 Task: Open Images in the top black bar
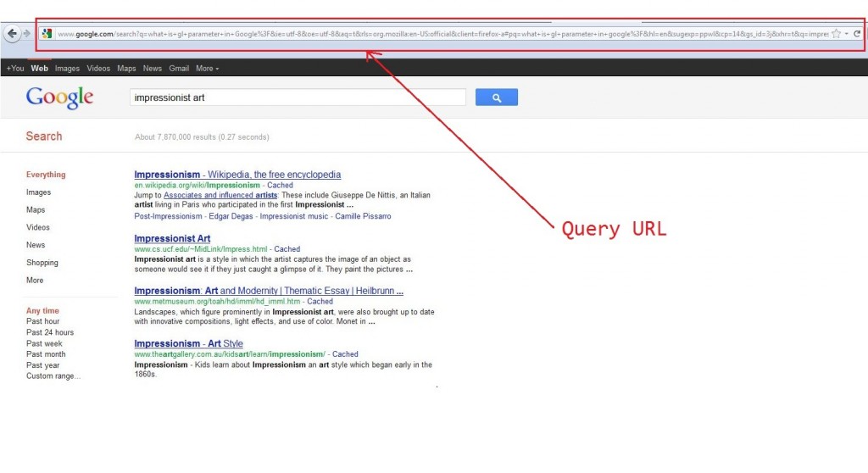(x=67, y=68)
